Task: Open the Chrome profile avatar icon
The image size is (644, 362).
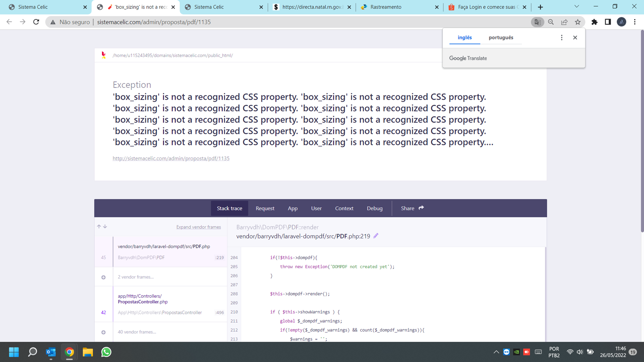Action: tap(621, 22)
